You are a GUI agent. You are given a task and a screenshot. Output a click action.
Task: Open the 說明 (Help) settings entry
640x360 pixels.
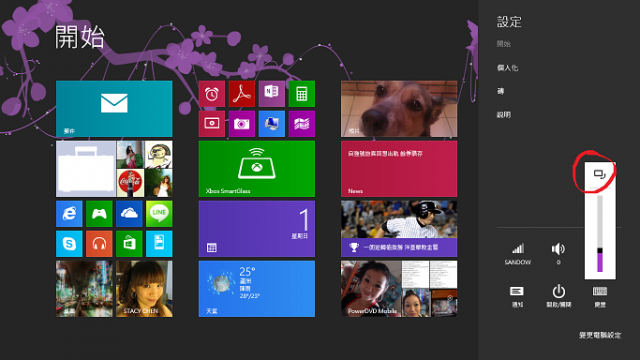(504, 115)
